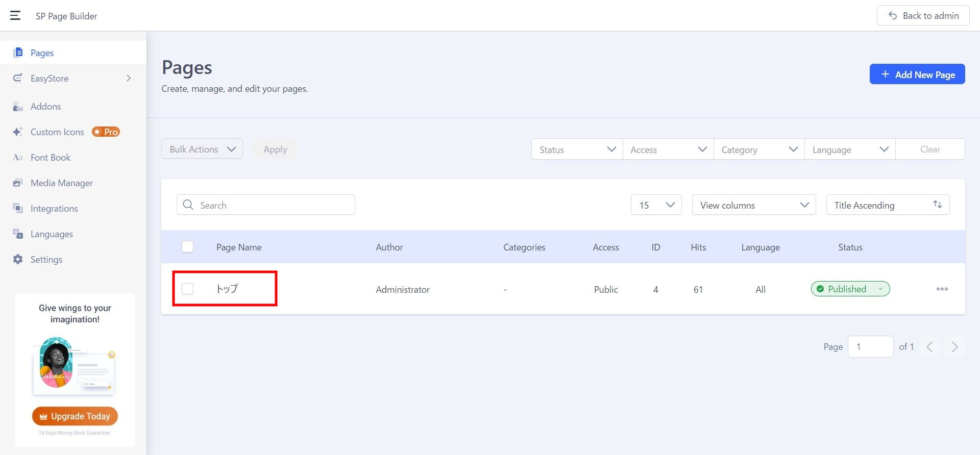The image size is (980, 455).
Task: Click the page number input field
Action: pos(870,347)
